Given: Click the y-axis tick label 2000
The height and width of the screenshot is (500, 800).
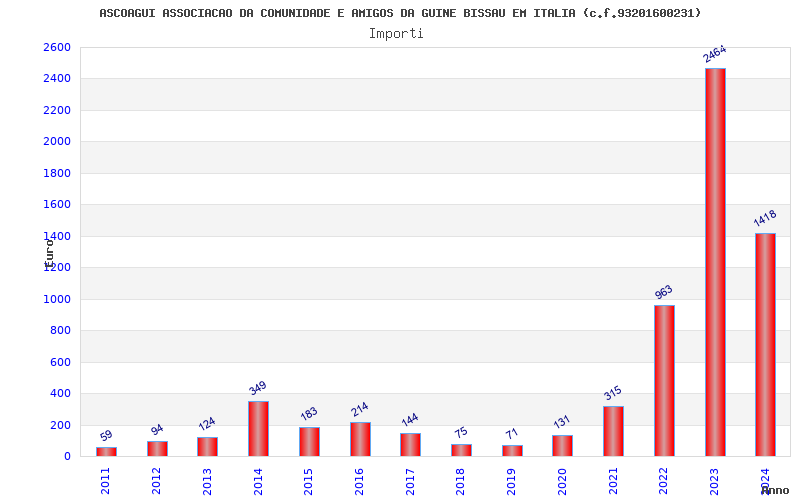Looking at the screenshot, I should coord(57,141).
